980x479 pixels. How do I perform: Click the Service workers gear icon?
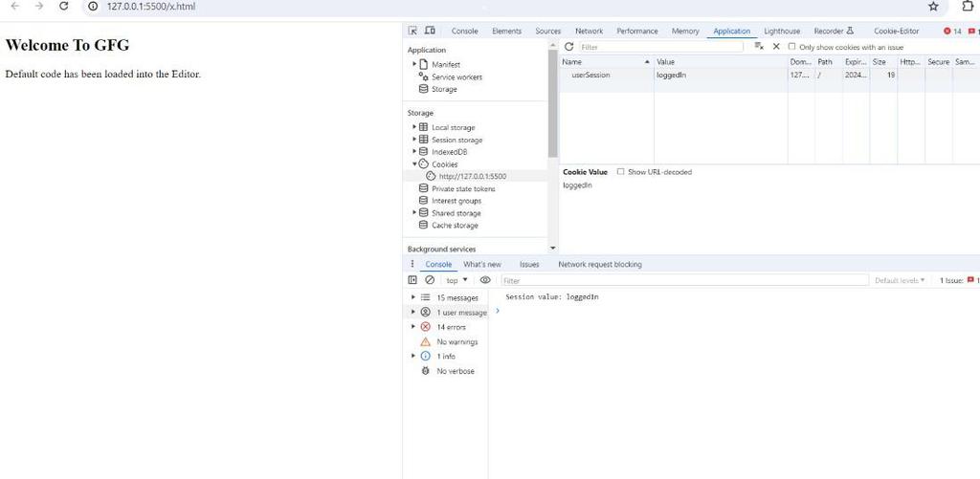pos(423,76)
